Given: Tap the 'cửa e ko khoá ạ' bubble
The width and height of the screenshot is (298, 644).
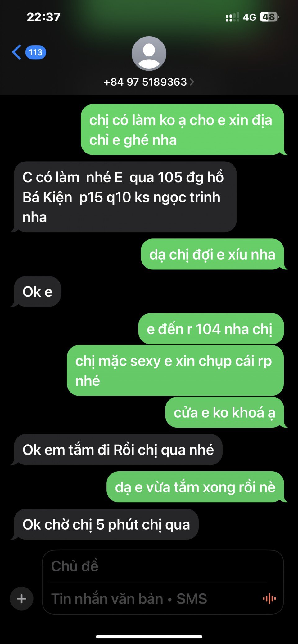Looking at the screenshot, I should (224, 412).
